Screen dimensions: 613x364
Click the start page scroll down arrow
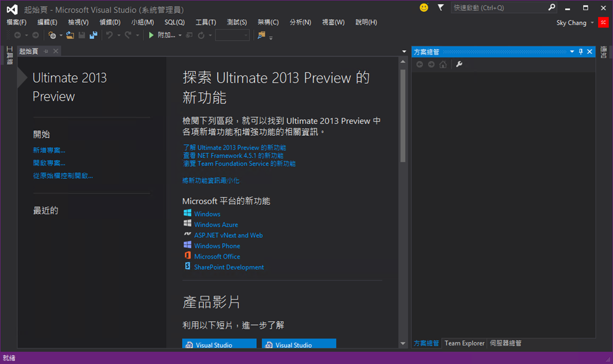[x=403, y=344]
